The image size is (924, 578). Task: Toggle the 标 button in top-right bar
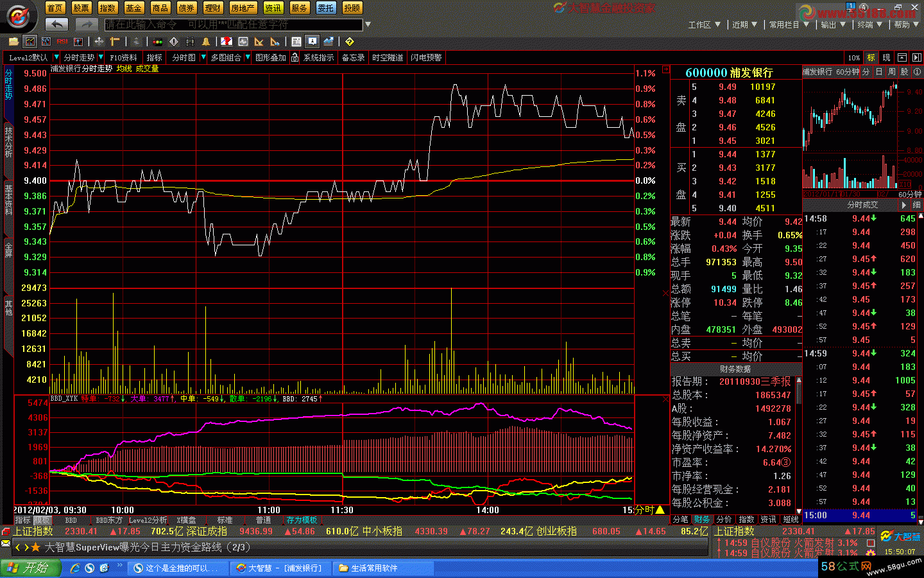(871, 58)
